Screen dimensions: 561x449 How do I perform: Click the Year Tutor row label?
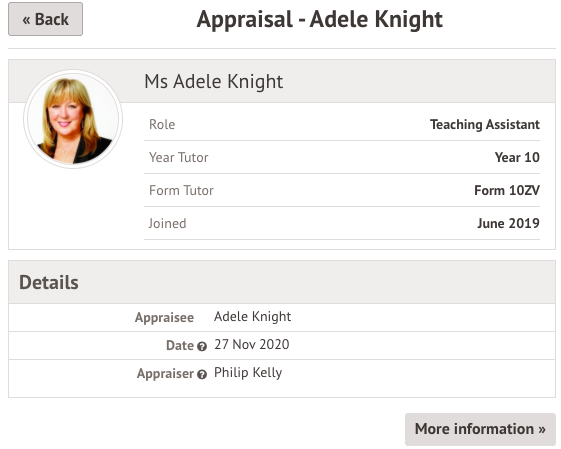(x=179, y=157)
